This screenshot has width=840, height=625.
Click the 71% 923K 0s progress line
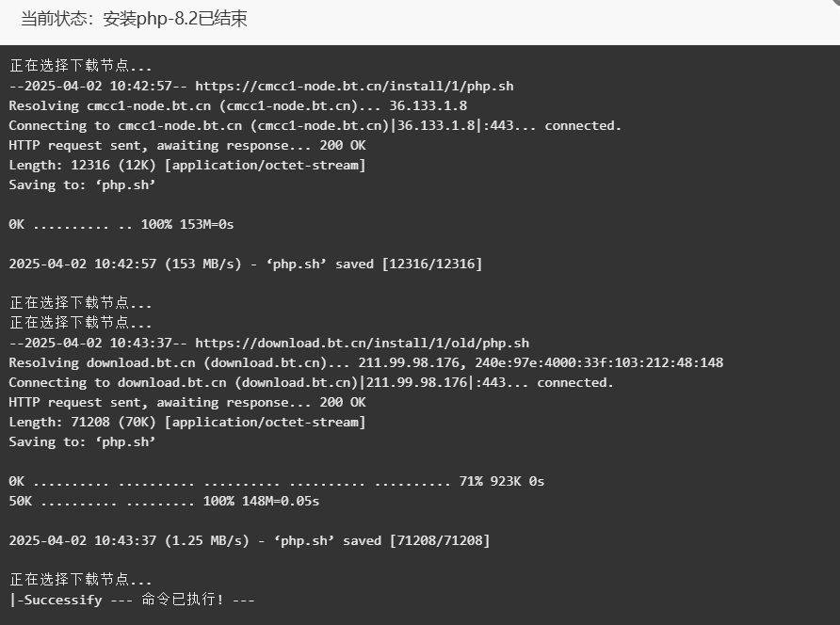(x=277, y=482)
